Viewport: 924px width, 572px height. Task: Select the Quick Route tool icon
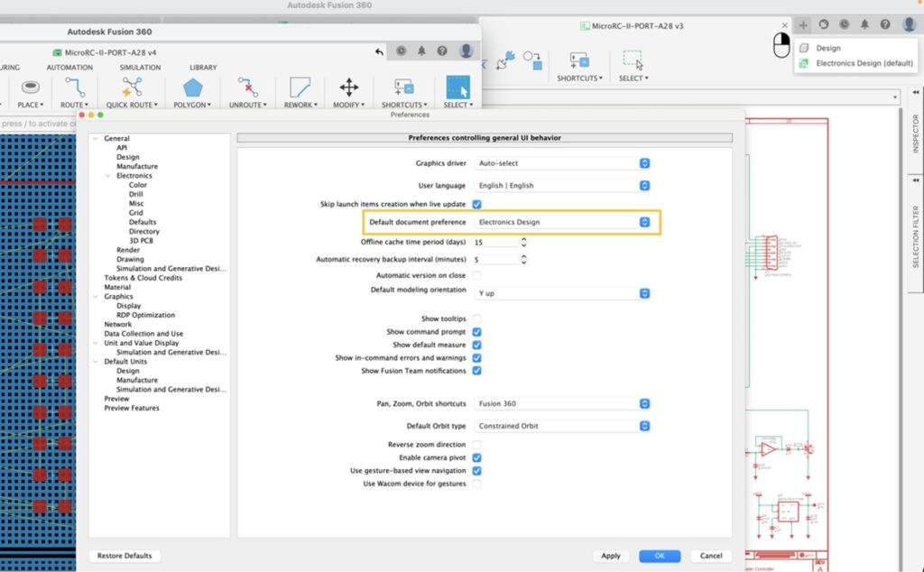[132, 88]
